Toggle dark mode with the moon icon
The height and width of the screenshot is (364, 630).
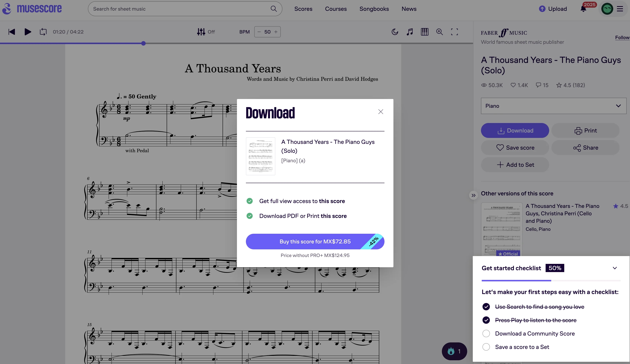click(x=395, y=32)
